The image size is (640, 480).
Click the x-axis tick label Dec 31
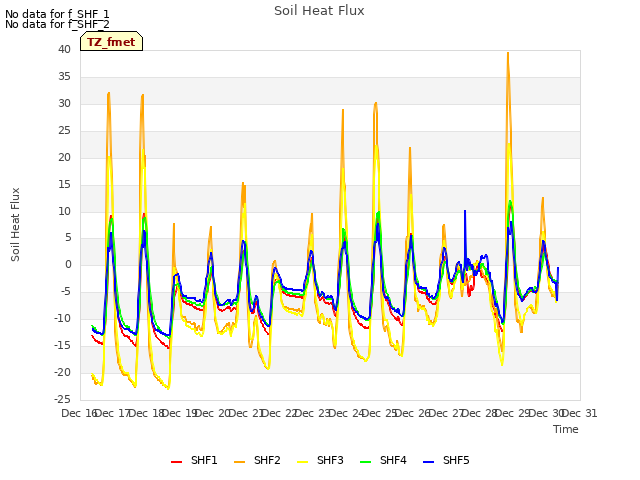(x=580, y=413)
